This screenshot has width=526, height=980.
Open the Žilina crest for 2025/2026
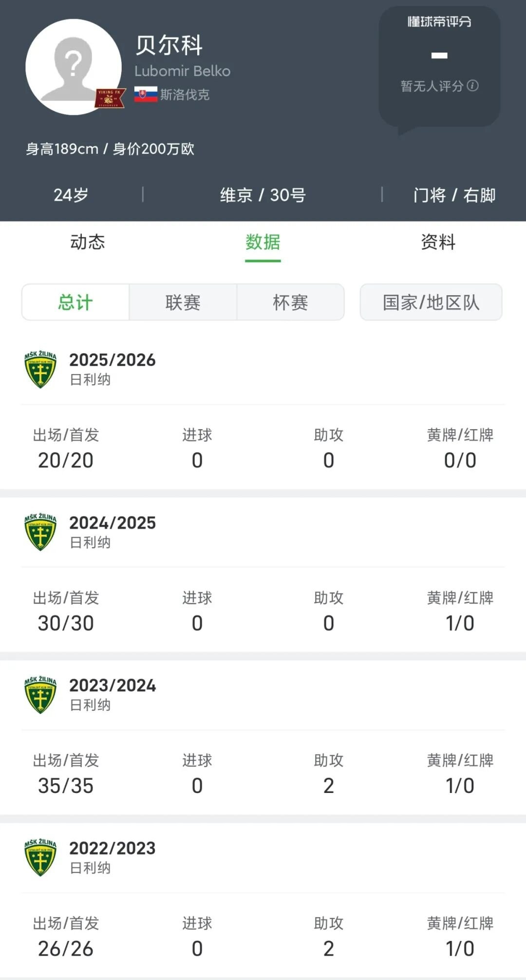pos(40,369)
